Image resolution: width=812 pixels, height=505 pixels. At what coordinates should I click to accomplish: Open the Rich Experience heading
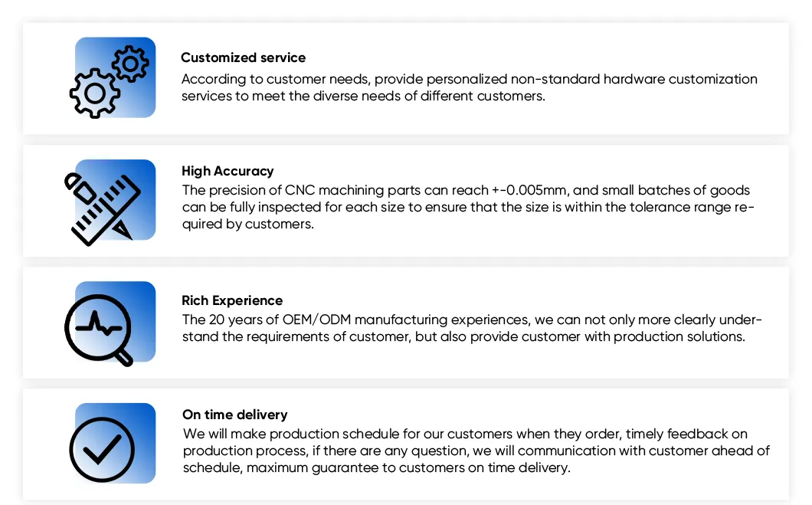click(x=232, y=300)
